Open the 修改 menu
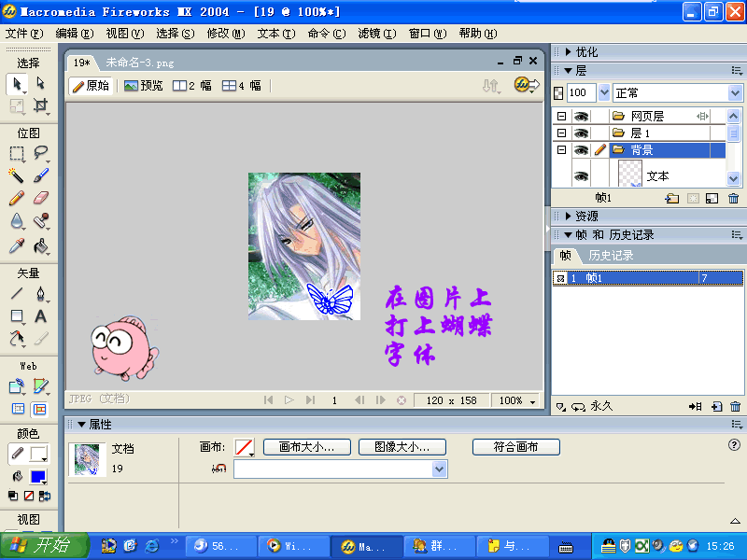This screenshot has width=747, height=560. [226, 34]
